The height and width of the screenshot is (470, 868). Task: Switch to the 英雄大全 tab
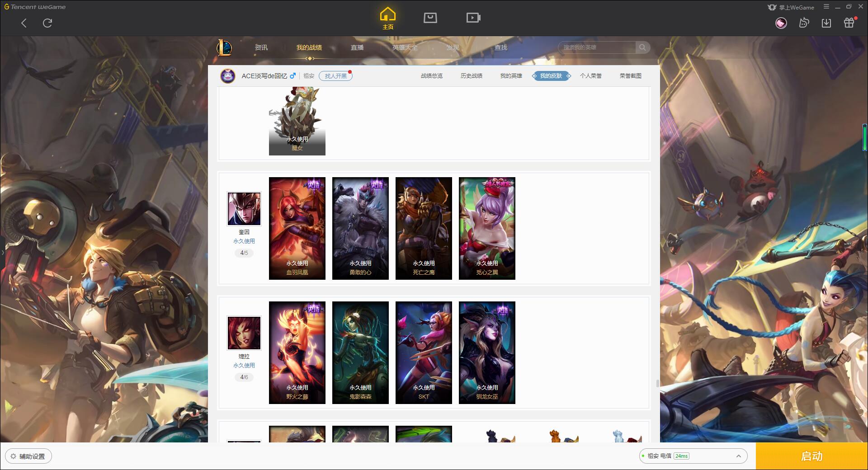[x=405, y=47]
